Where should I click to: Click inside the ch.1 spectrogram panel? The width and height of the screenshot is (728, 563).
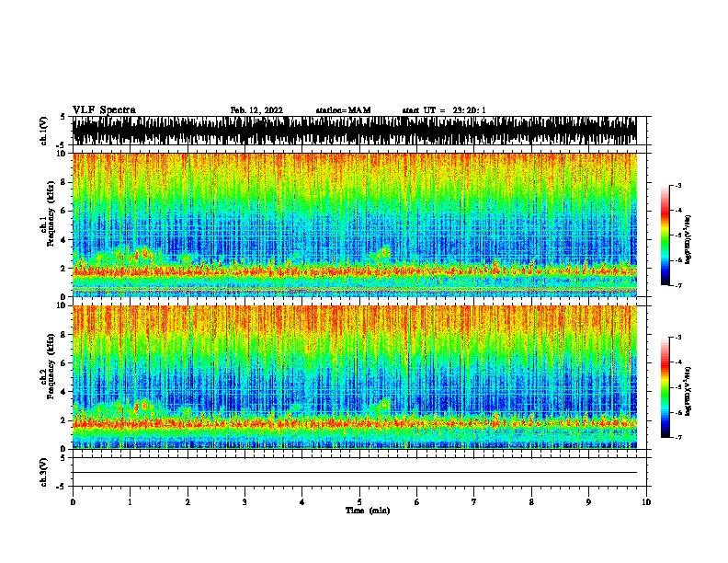355,224
